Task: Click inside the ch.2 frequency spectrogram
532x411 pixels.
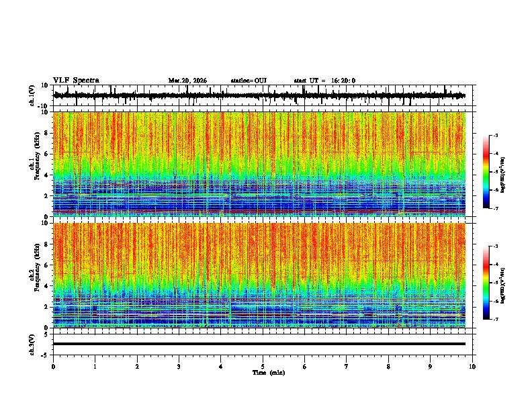Action: 259,275
